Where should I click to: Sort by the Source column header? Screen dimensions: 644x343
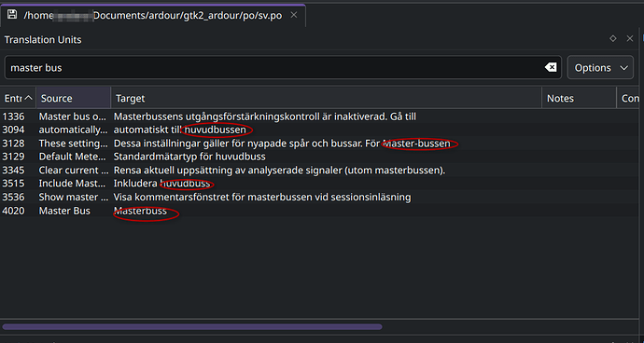coord(74,98)
